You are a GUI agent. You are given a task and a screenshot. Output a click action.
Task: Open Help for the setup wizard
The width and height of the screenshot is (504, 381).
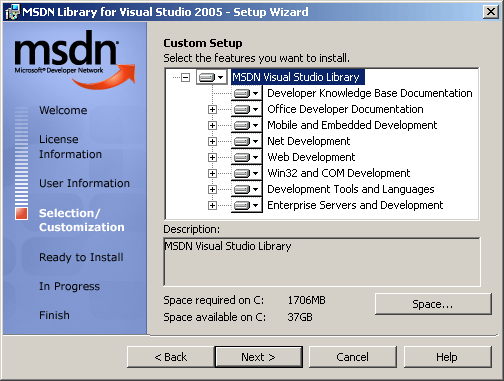[x=447, y=357]
